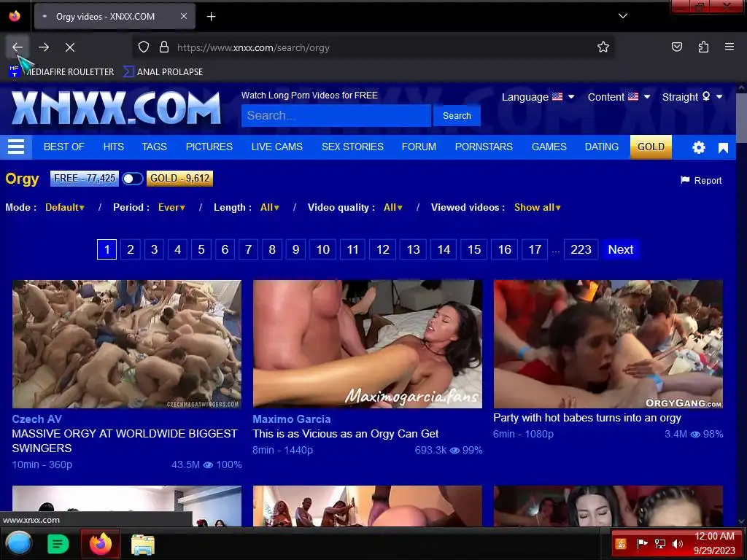Click the orange Java tray icon
The height and width of the screenshot is (560, 747).
pyautogui.click(x=621, y=544)
